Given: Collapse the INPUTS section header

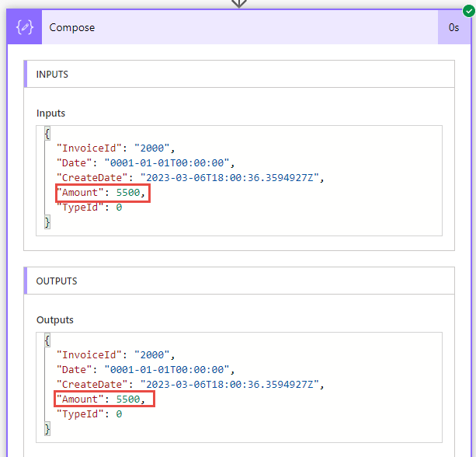Looking at the screenshot, I should (239, 74).
